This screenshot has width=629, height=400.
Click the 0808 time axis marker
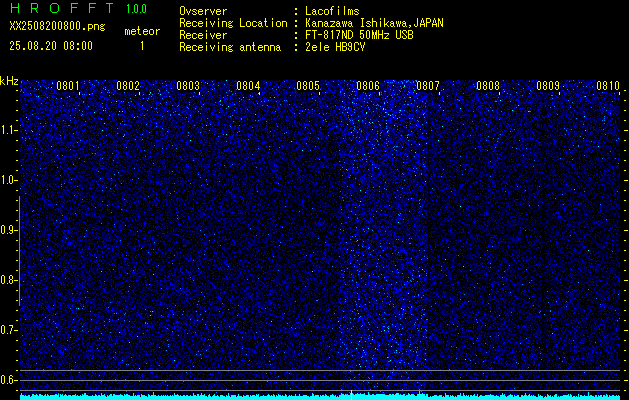click(488, 86)
